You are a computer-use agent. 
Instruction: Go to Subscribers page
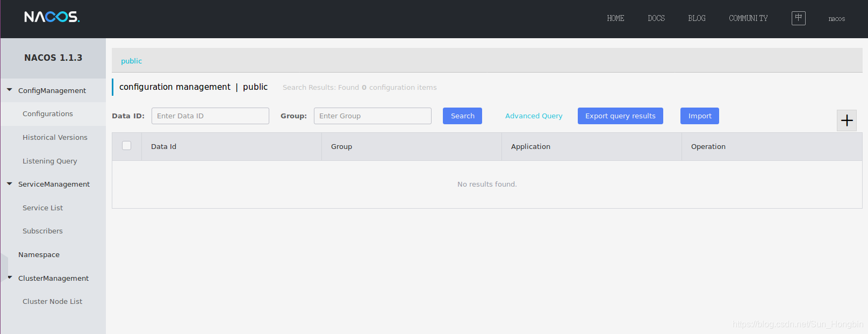click(43, 231)
